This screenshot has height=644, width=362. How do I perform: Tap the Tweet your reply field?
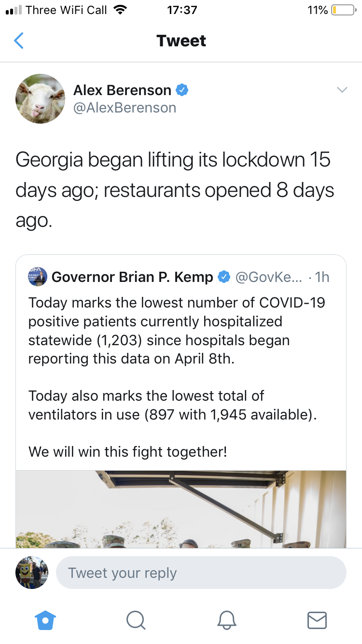201,573
